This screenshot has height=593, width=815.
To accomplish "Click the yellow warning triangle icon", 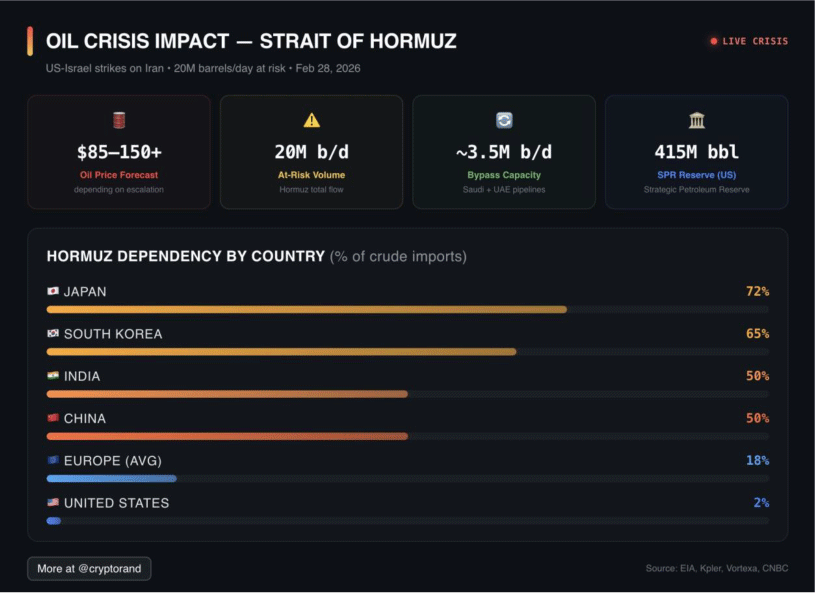I will (x=311, y=120).
